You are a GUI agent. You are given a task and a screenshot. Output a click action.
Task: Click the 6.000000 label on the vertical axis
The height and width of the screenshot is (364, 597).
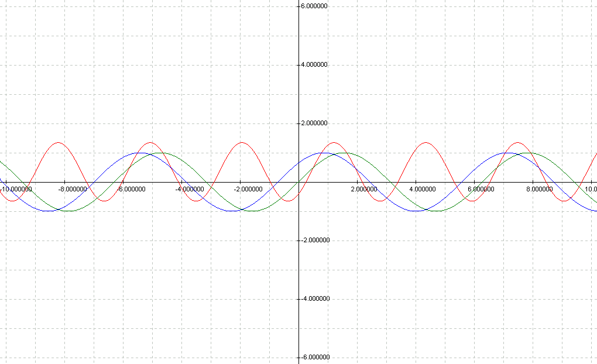pyautogui.click(x=314, y=6)
